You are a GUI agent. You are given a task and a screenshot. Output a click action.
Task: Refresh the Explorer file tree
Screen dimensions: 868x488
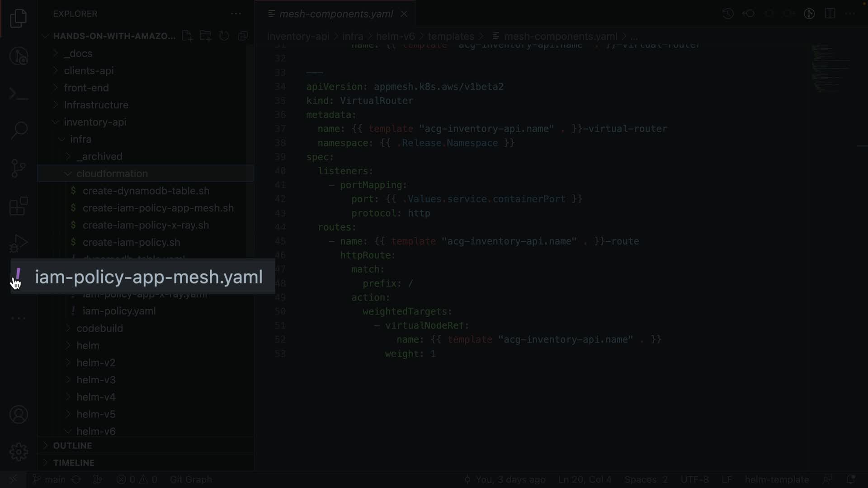coord(224,36)
